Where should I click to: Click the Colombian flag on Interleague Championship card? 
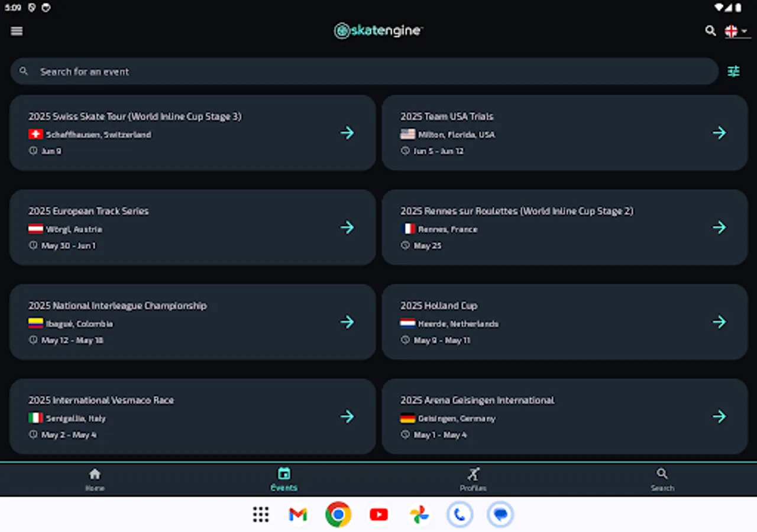[x=35, y=324]
